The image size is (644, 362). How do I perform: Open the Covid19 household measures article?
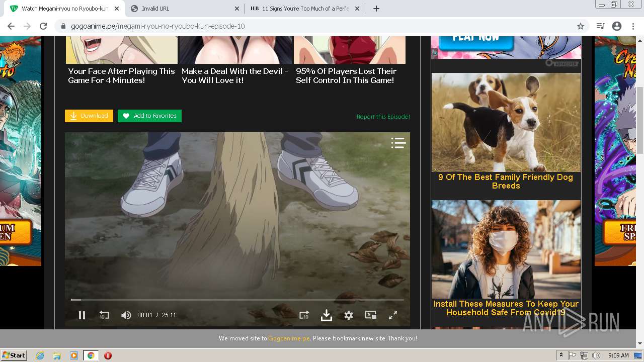click(506, 308)
